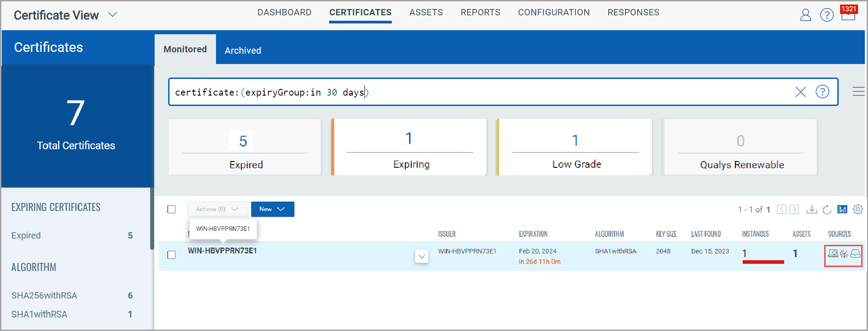Click the Expired certificates card
868x331 pixels.
[244, 147]
